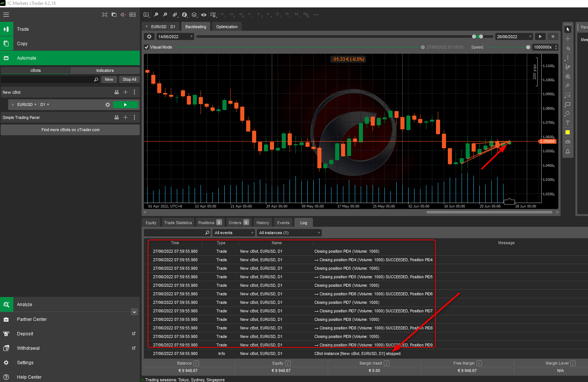588x382 pixels.
Task: Start the EURUSD D1 cBot instance
Action: click(125, 105)
